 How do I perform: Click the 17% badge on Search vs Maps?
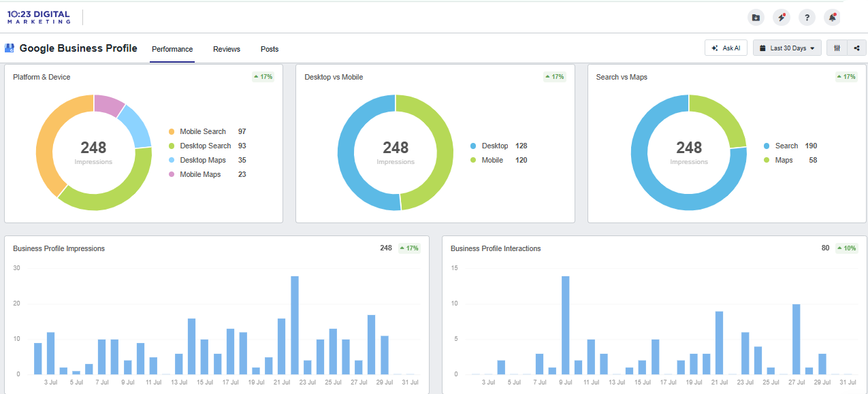tap(846, 77)
